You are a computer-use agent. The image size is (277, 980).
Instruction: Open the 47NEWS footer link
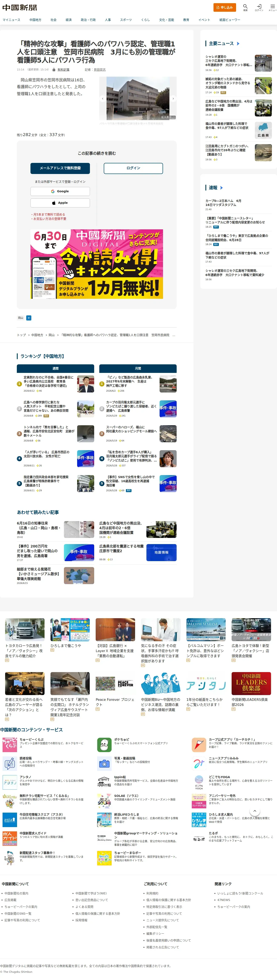(x=224, y=900)
